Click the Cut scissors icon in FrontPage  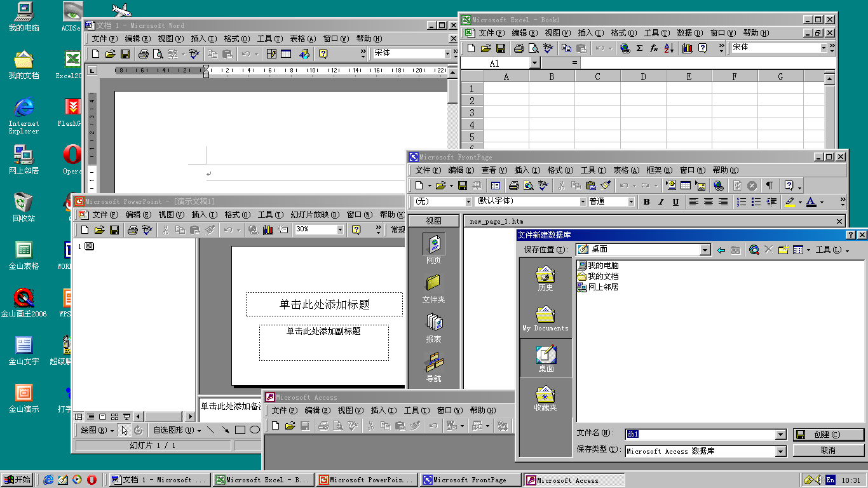coord(562,186)
